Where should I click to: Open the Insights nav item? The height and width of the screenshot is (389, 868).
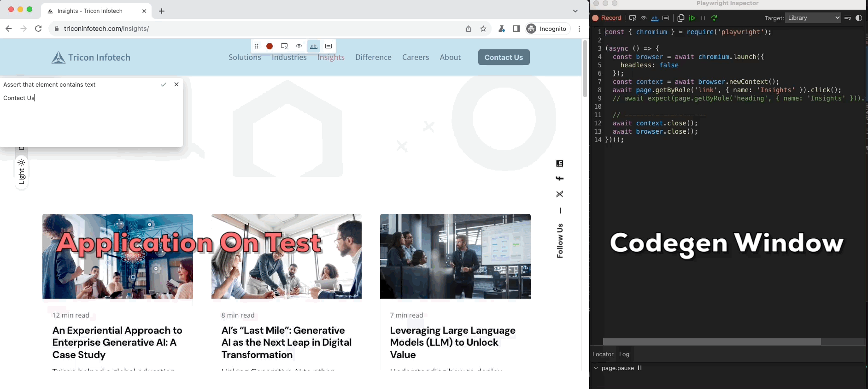pyautogui.click(x=331, y=57)
